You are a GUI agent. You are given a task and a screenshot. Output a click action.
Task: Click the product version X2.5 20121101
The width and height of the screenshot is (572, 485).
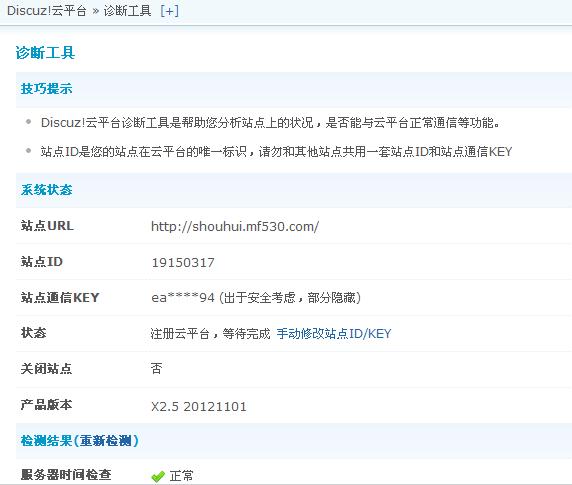[x=199, y=406]
